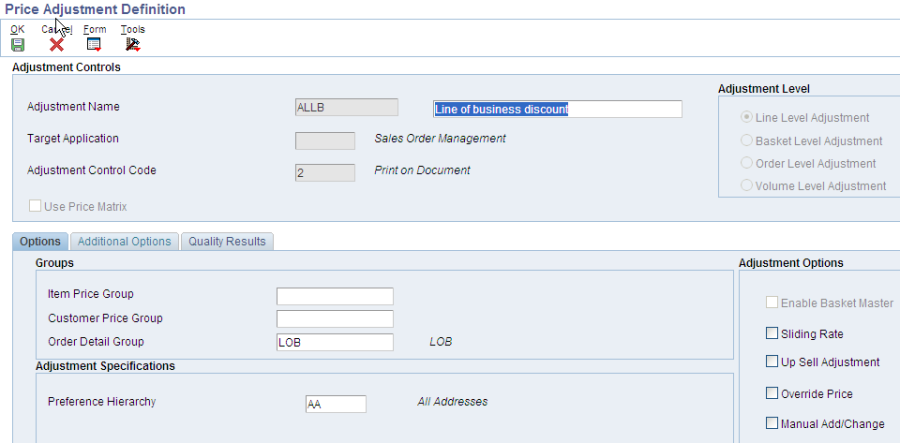Click the Preference Hierarchy field with AA
Screen dimensions: 900x443
tap(336, 403)
